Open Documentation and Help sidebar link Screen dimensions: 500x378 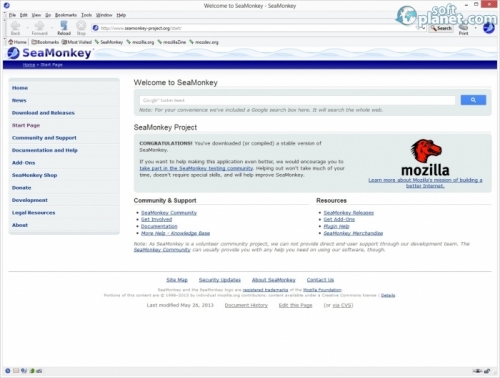coord(45,150)
